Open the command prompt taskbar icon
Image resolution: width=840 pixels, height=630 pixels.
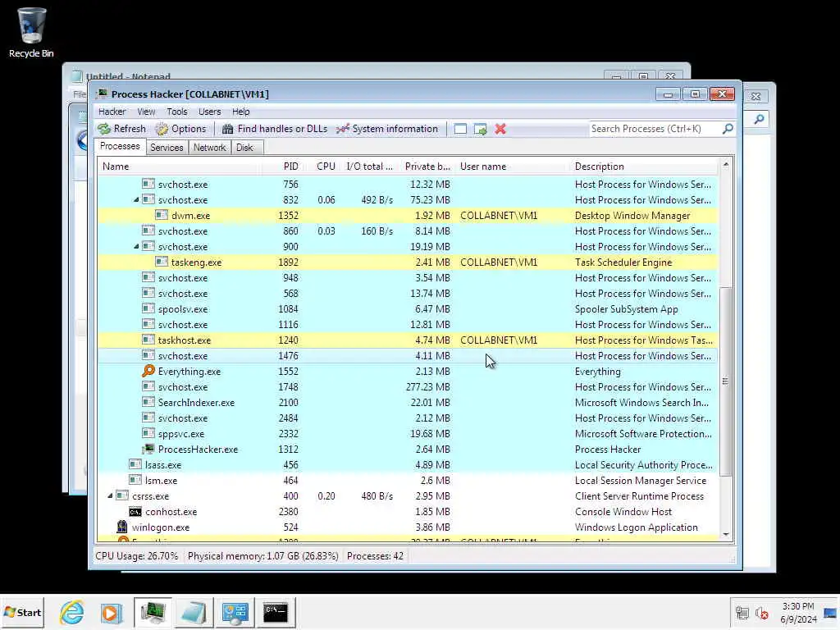pyautogui.click(x=276, y=612)
